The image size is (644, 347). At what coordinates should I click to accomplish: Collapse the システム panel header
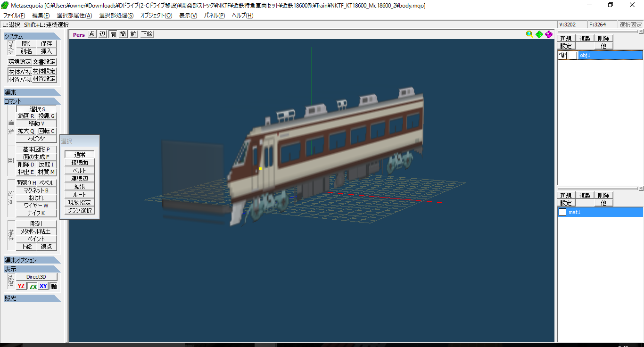[x=32, y=36]
